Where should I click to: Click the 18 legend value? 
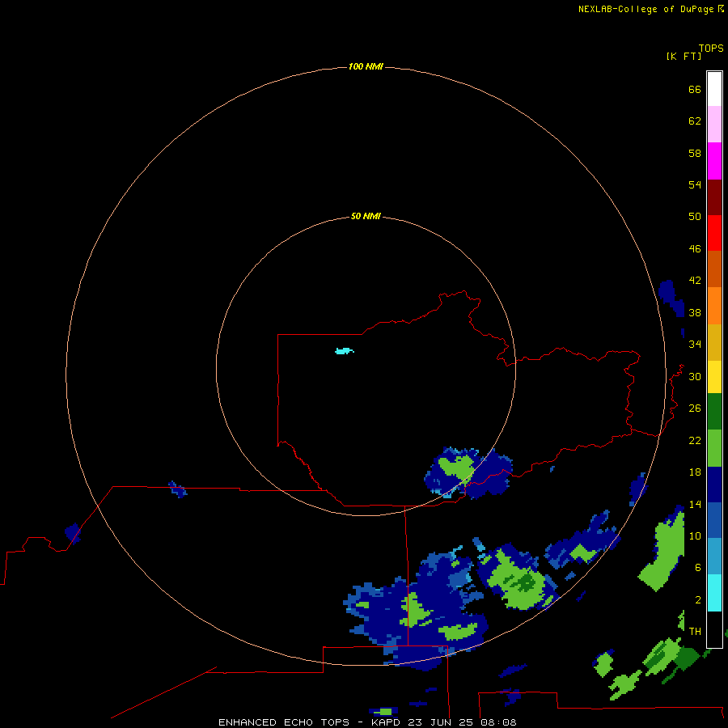point(695,472)
